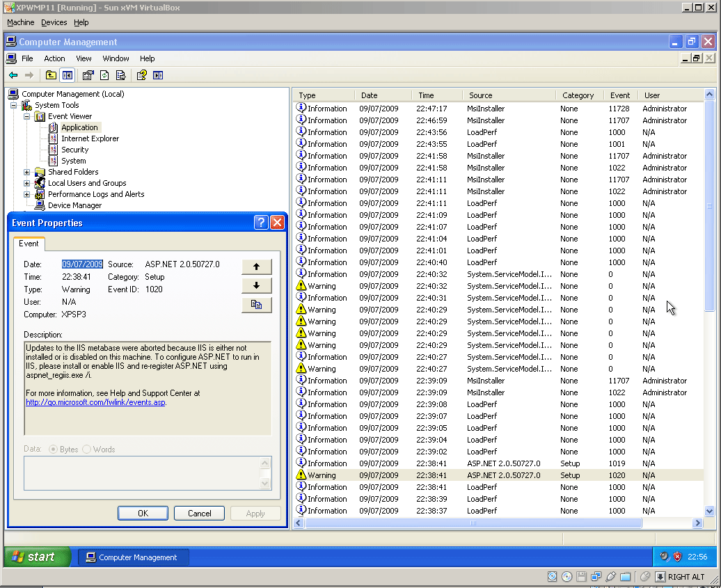
Task: Click the Forward arrow toolbar icon
Action: [29, 75]
